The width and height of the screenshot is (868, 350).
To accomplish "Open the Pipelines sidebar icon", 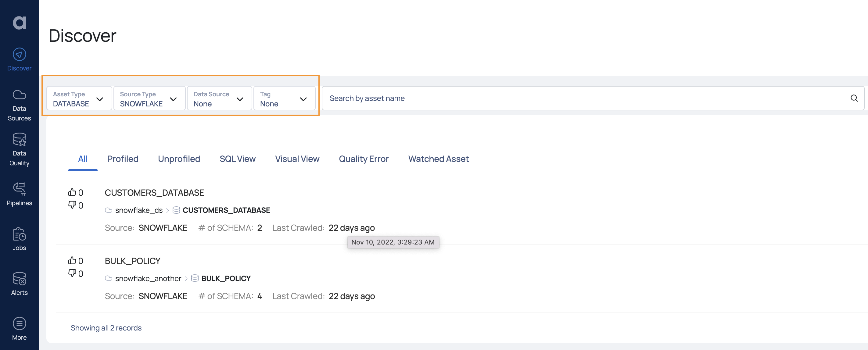I will pos(19,189).
